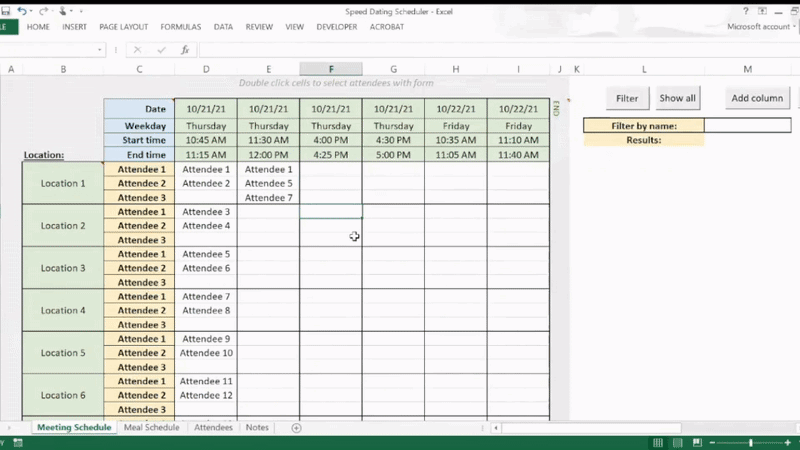Click inside the formula bar input
The width and height of the screenshot is (800, 450).
(x=497, y=50)
